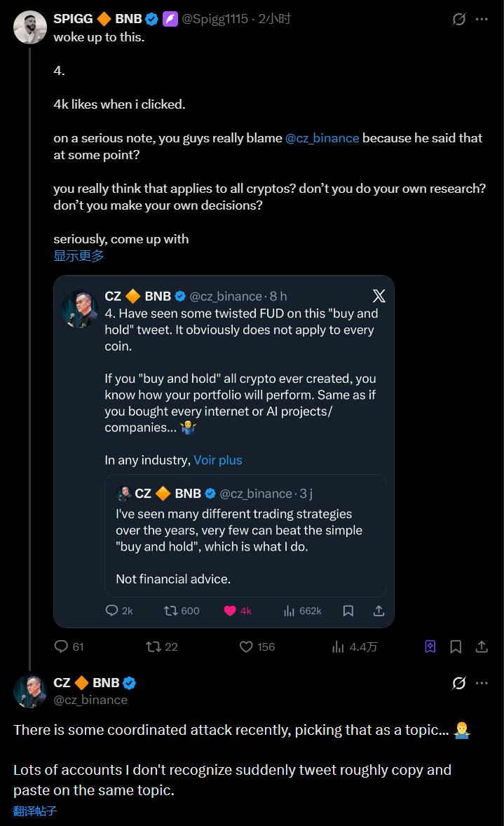Bookmark SPIGG's post
The height and width of the screenshot is (826, 504).
pos(456,646)
